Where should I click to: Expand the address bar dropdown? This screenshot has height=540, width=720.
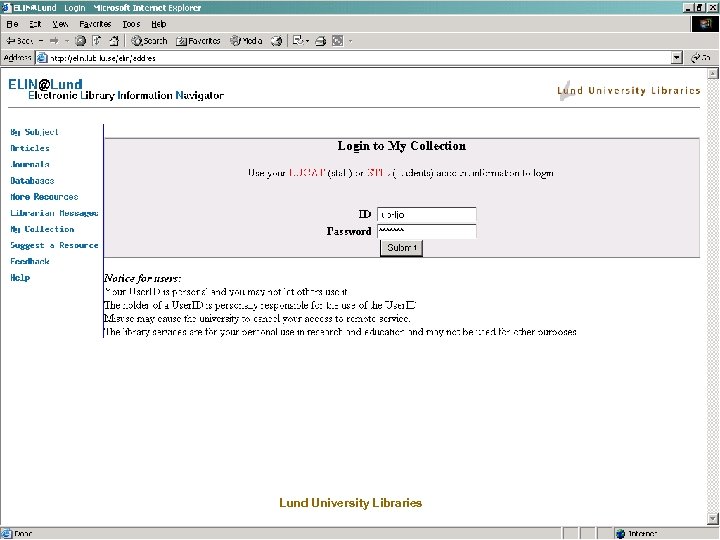[x=677, y=58]
